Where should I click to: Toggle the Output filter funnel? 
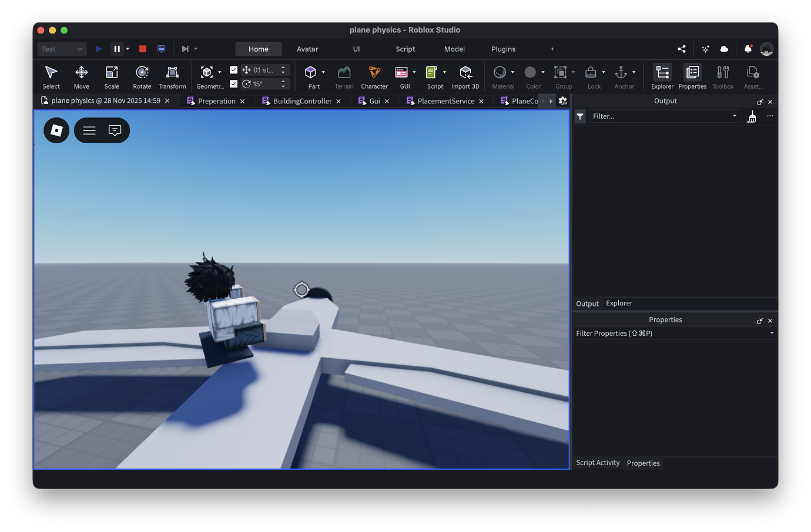tap(579, 116)
